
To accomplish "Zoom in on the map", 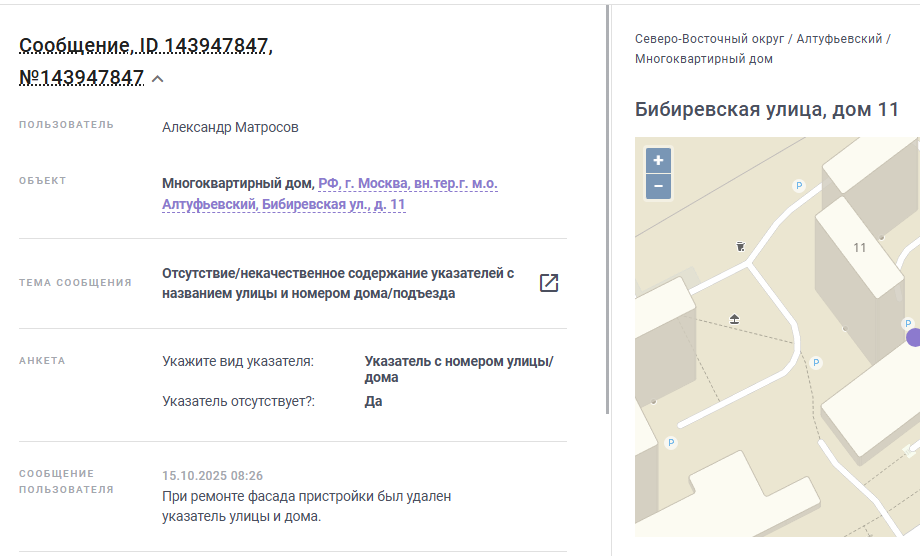I will [x=658, y=161].
